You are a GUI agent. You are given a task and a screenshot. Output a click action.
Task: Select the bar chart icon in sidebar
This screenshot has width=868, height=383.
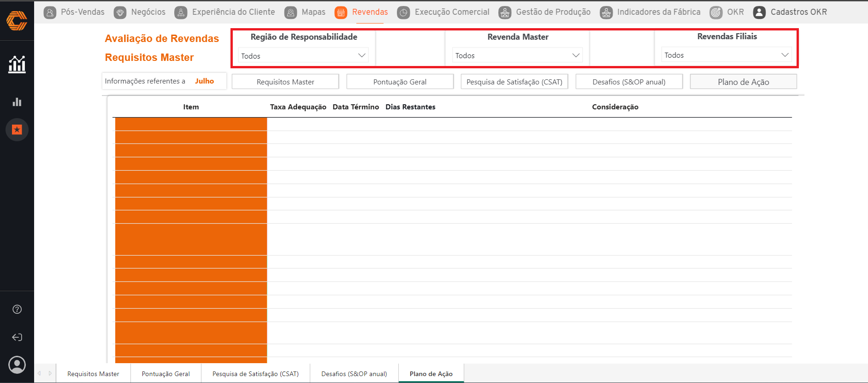point(17,102)
